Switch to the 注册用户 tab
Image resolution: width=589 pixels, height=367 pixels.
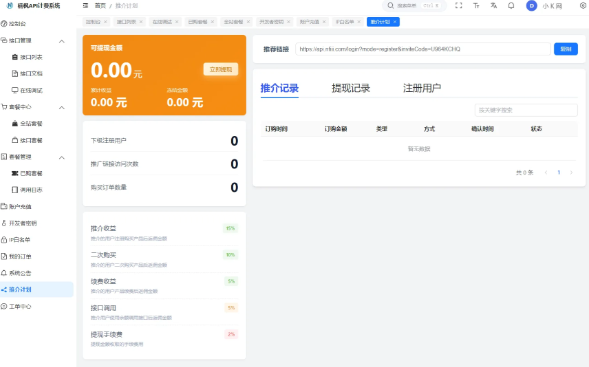(422, 88)
